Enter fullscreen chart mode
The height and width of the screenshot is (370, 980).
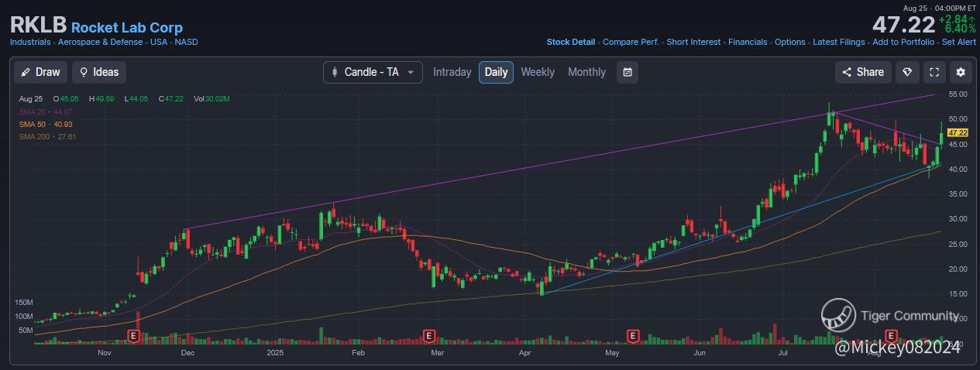934,72
